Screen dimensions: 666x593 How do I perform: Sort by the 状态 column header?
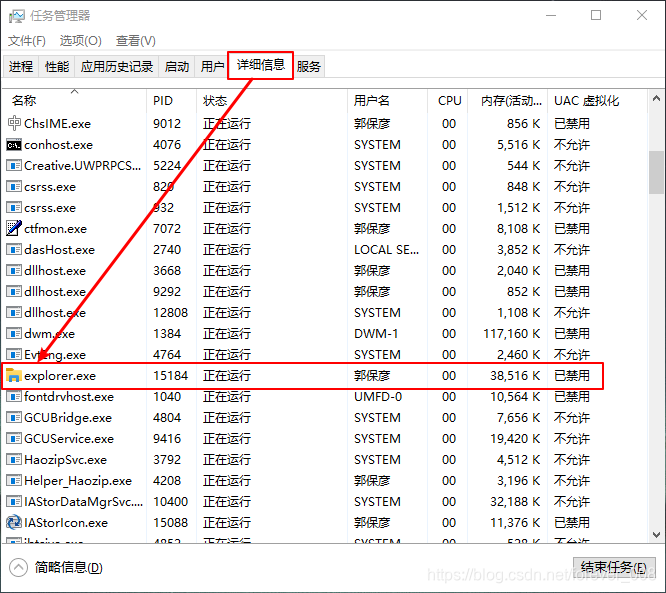click(x=272, y=101)
